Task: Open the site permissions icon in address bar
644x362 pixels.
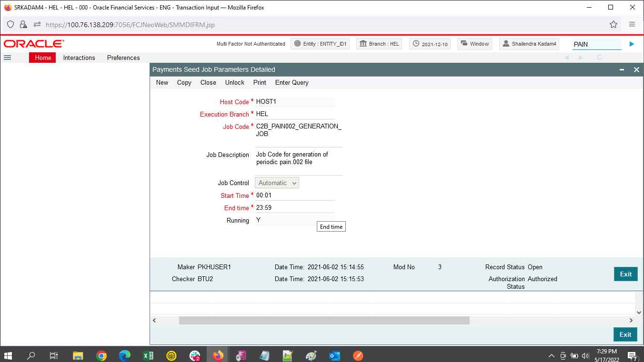Action: point(36,24)
